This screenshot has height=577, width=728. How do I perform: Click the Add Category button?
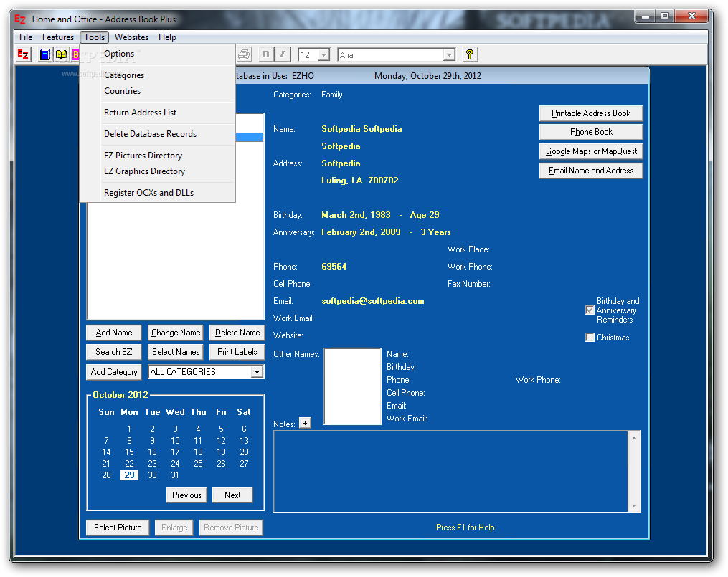[x=114, y=372]
